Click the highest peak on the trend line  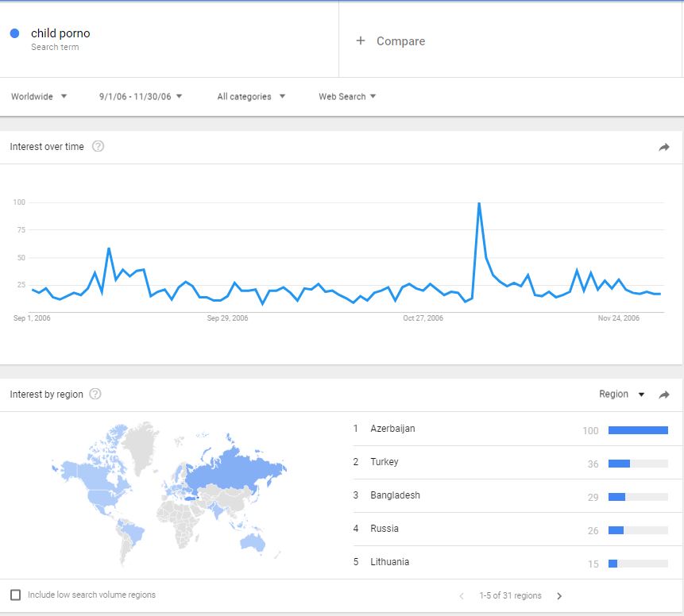pyautogui.click(x=479, y=204)
